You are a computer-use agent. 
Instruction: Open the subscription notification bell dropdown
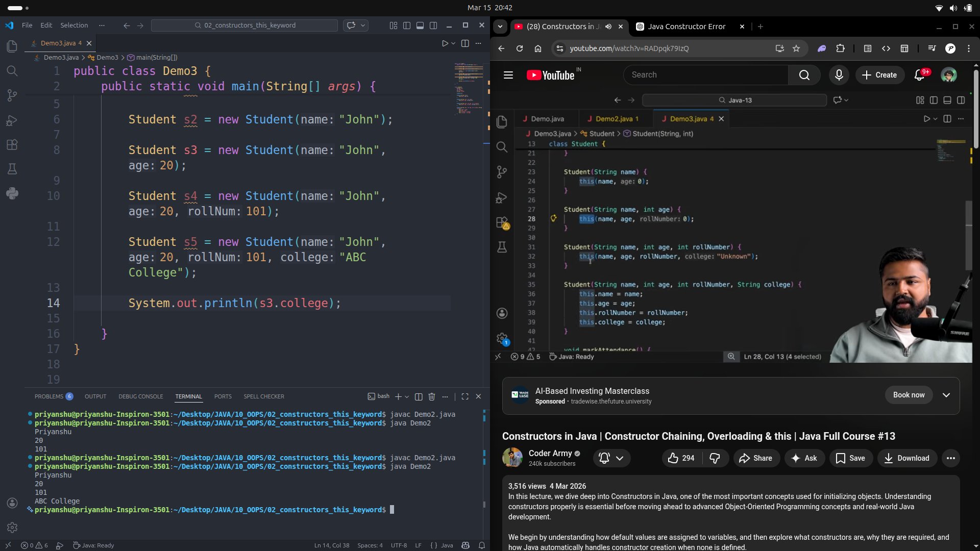coord(611,458)
